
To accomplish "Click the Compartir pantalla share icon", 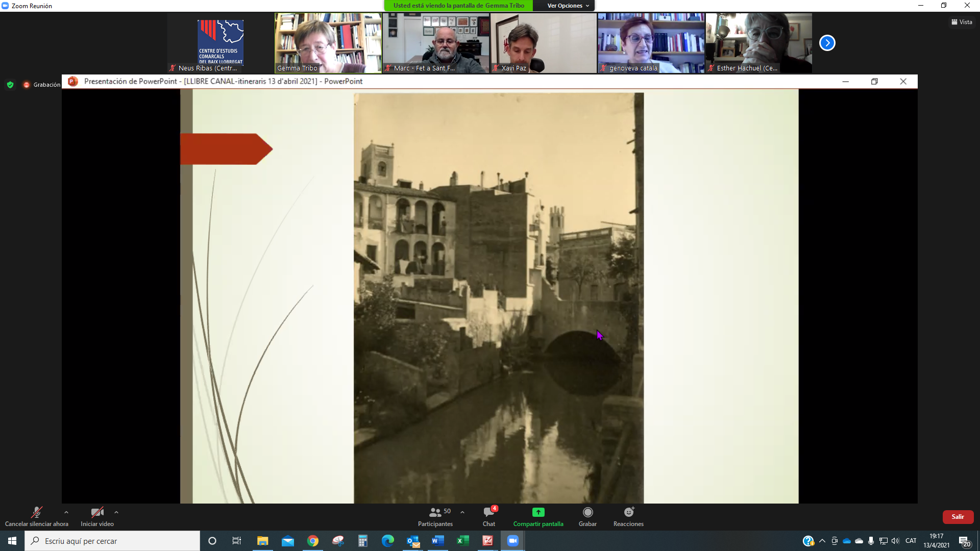I will [x=538, y=512].
